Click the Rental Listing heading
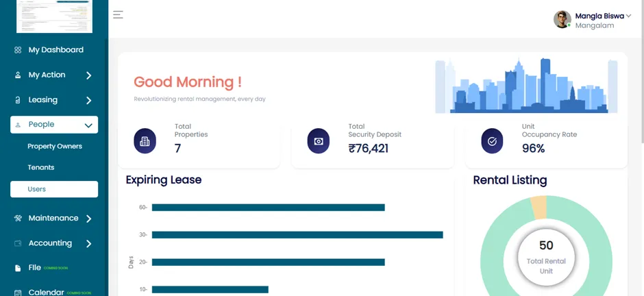 [510, 180]
